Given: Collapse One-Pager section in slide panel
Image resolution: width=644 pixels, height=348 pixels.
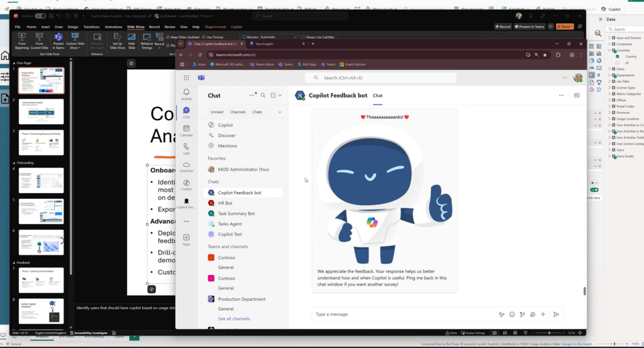Looking at the screenshot, I should pyautogui.click(x=14, y=63).
